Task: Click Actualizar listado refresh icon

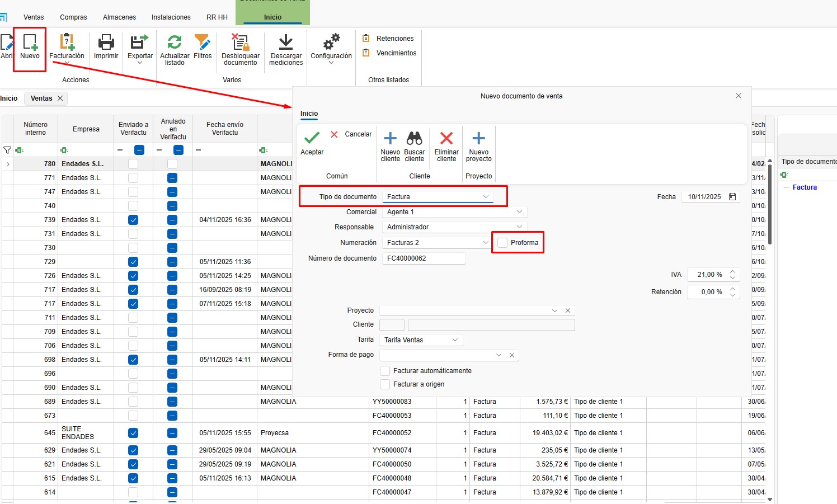Action: [x=175, y=43]
